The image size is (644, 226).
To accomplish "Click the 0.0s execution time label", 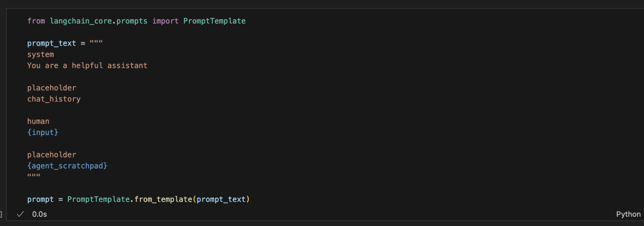I will pyautogui.click(x=39, y=214).
